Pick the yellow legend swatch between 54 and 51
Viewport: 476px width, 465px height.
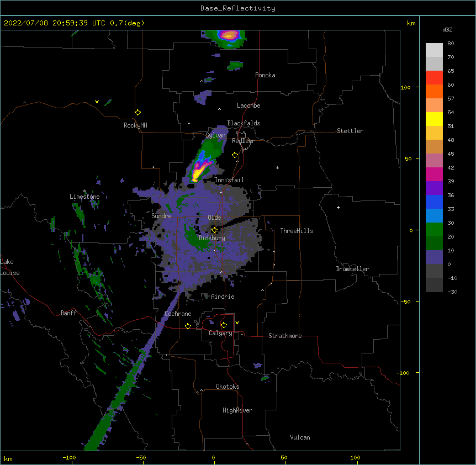click(434, 119)
